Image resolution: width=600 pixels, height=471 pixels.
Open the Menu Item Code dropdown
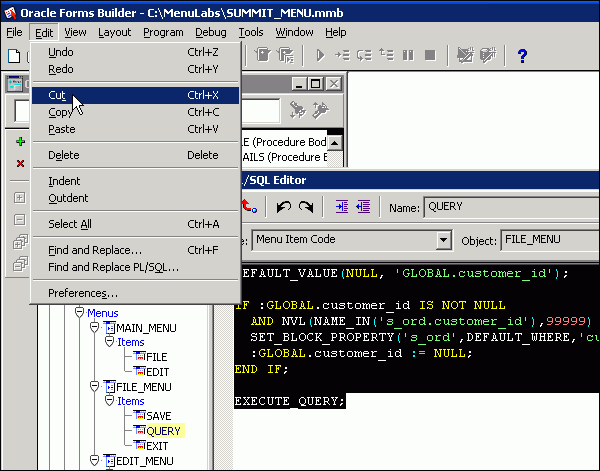(443, 240)
